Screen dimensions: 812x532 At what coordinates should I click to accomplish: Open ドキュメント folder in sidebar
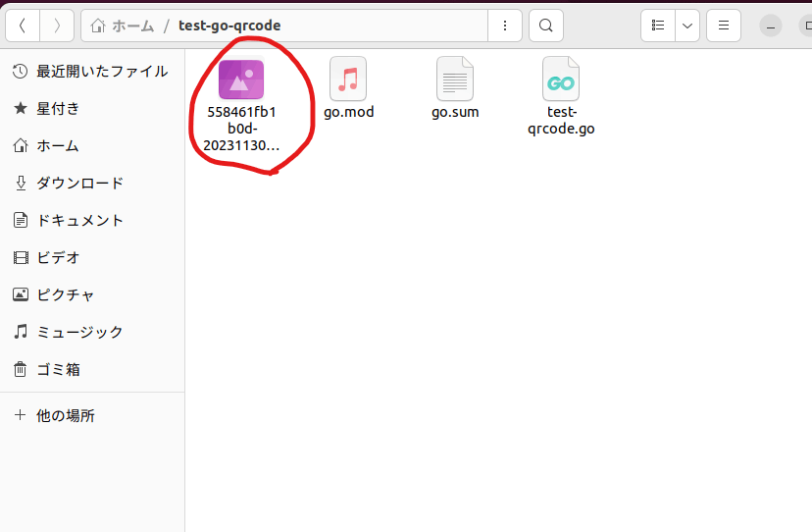(x=92, y=221)
